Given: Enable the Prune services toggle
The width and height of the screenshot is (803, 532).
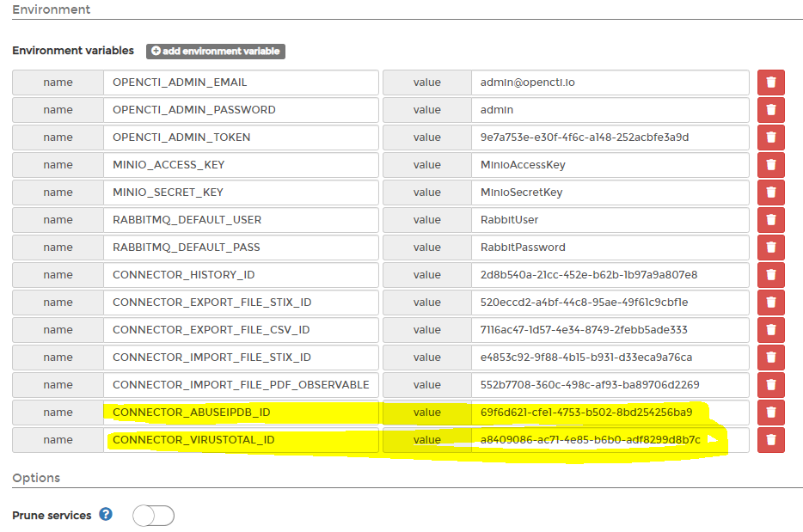Looking at the screenshot, I should pos(152,515).
